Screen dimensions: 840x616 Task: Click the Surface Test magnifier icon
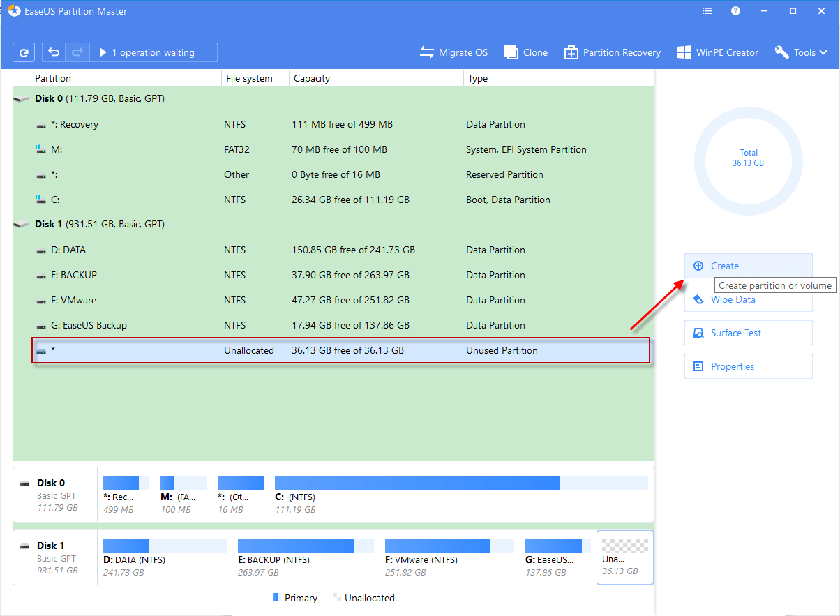tap(698, 333)
